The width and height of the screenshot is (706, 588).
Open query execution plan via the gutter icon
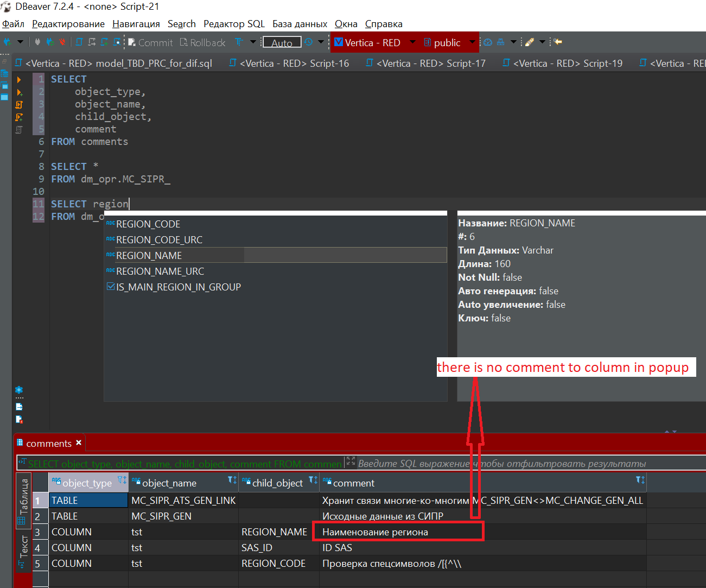click(19, 130)
